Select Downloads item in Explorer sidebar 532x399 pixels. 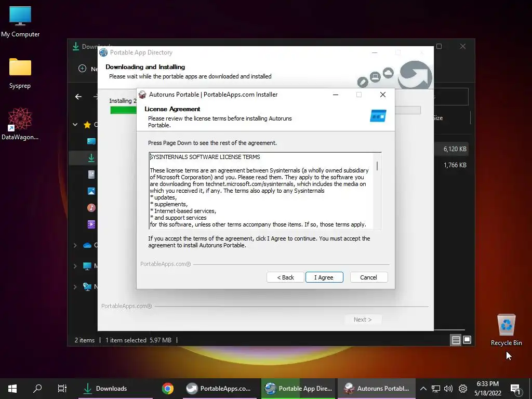pyautogui.click(x=91, y=158)
